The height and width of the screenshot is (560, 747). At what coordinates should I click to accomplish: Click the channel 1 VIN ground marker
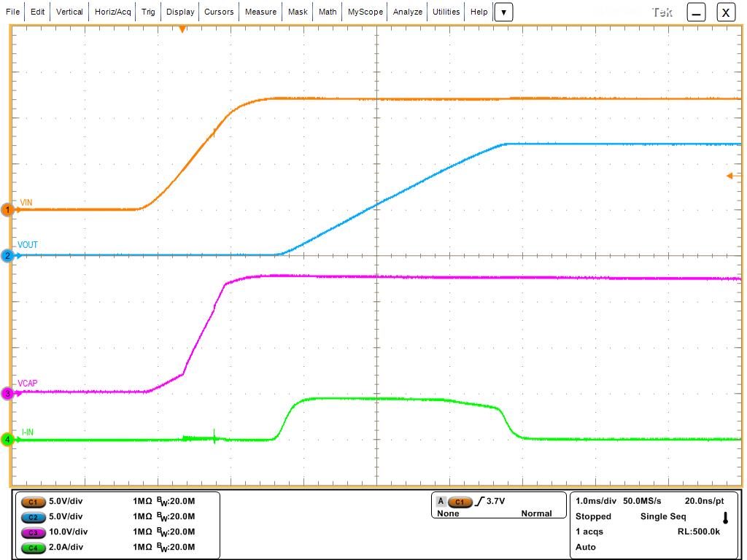tap(8, 210)
